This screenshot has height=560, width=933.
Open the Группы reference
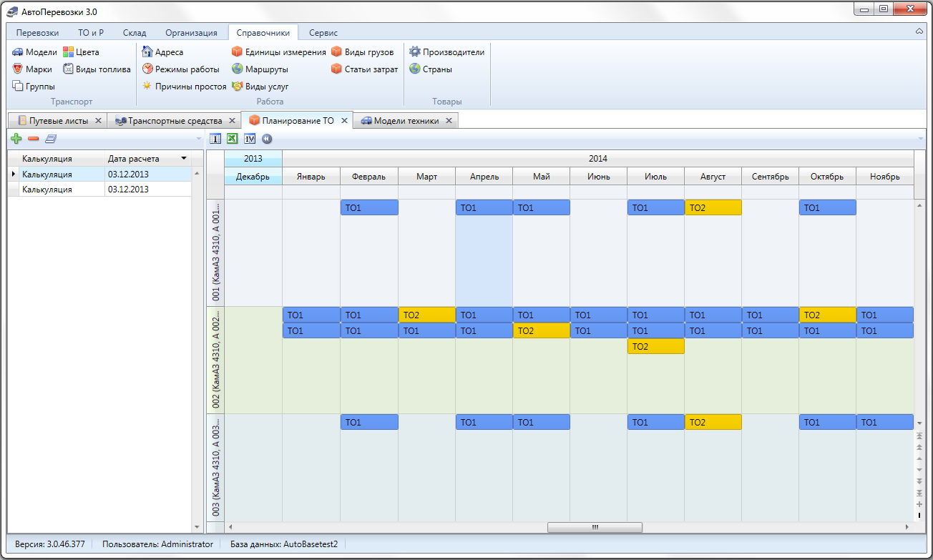(34, 87)
